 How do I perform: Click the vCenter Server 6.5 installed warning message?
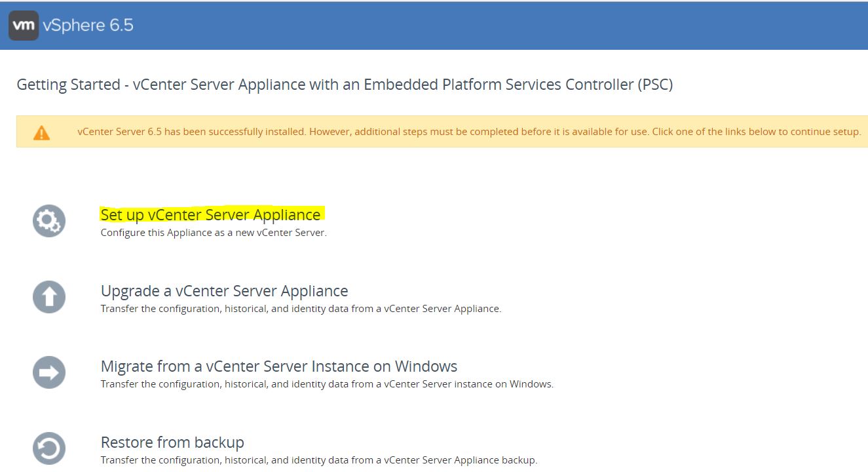(469, 132)
